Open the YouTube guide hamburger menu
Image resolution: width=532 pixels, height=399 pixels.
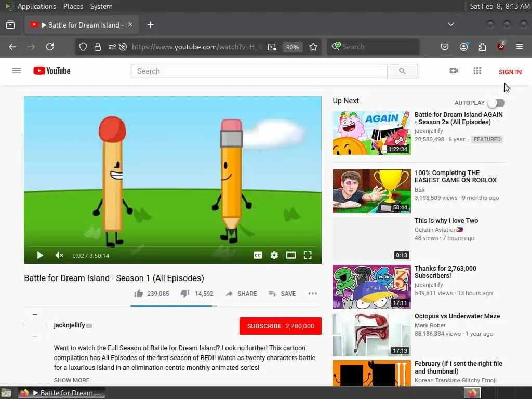tap(17, 71)
